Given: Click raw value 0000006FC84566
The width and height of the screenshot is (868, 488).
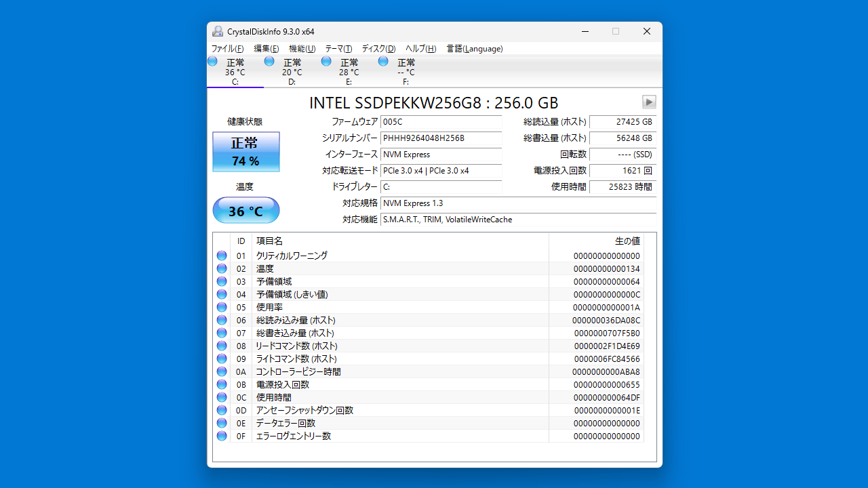Looking at the screenshot, I should click(x=607, y=359).
